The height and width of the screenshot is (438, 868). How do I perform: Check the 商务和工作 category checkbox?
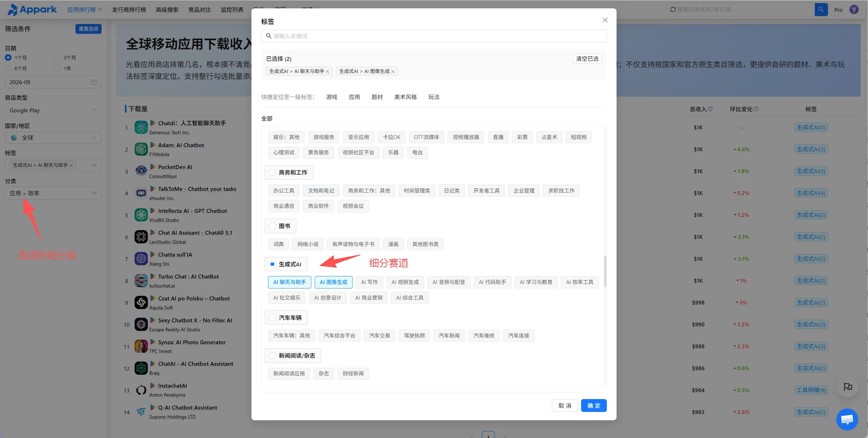pos(273,172)
